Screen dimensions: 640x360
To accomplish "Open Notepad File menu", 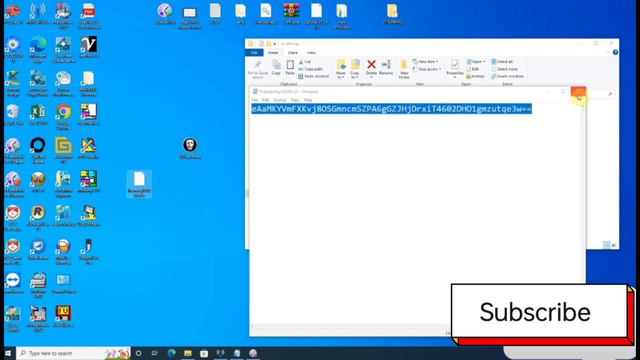I will pos(255,100).
